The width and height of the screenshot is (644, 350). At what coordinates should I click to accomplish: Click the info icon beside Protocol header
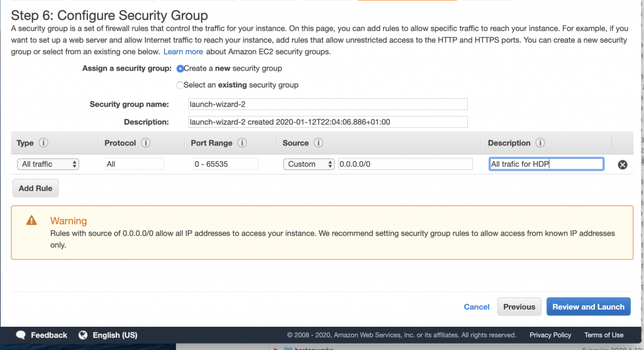point(146,143)
